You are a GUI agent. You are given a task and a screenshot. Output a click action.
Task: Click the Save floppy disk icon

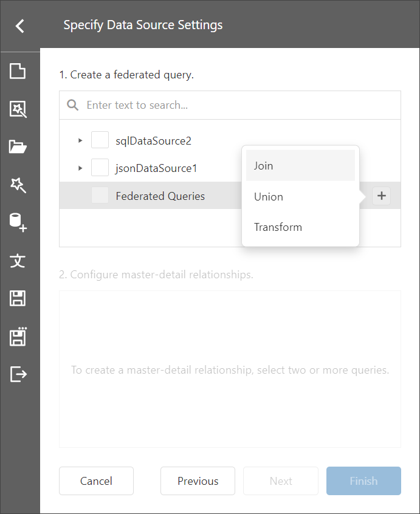[x=18, y=298]
